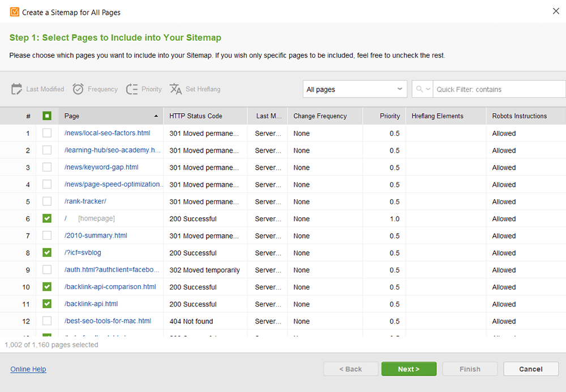Uncheck the /?icf=svblog row checkbox
566x392 pixels.
[x=47, y=252]
